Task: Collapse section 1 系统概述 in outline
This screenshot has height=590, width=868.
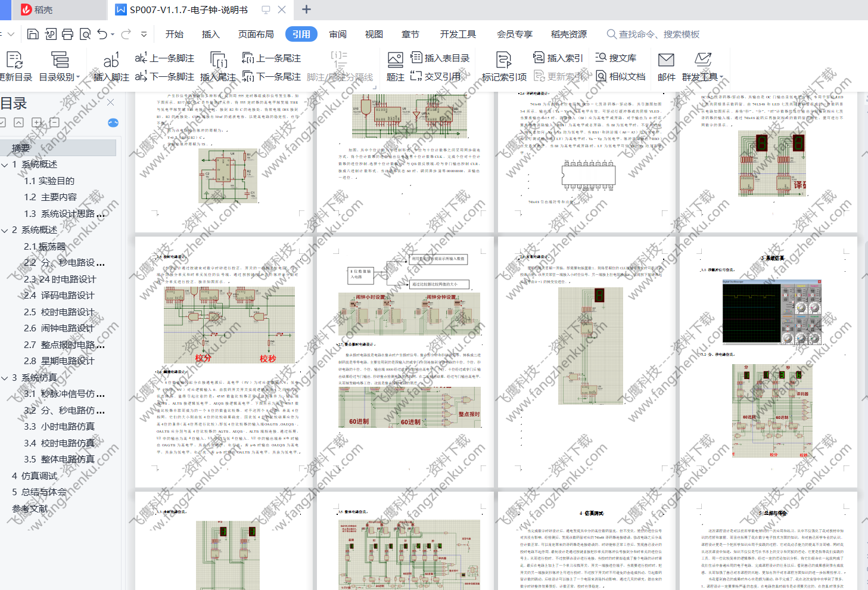Action: coord(5,164)
